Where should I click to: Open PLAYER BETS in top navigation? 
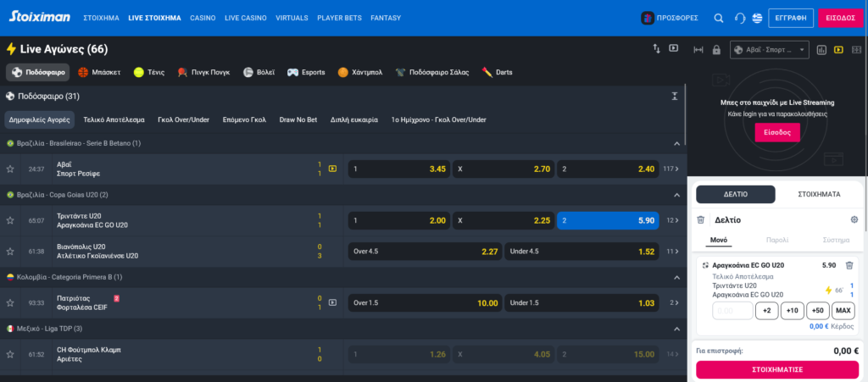tap(339, 19)
